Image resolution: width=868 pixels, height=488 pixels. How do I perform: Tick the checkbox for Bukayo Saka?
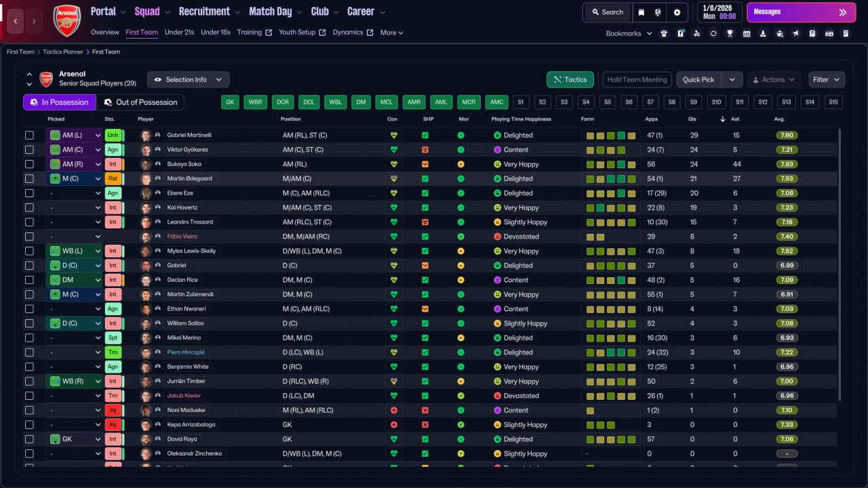[x=29, y=164]
